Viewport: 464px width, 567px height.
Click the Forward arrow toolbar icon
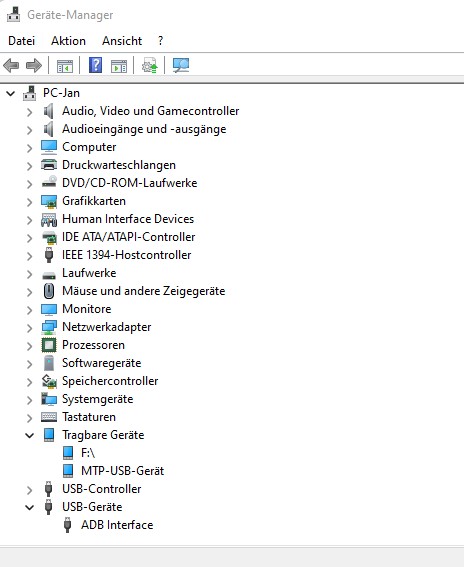coord(34,66)
